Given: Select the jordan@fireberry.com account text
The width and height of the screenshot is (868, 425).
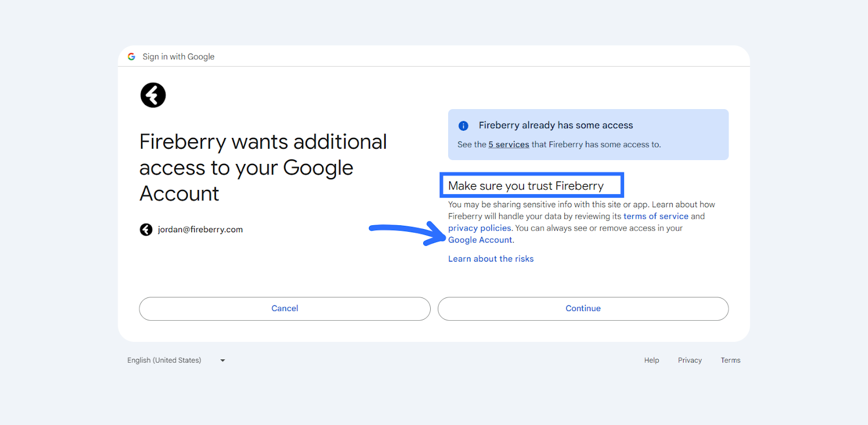Looking at the screenshot, I should click(x=200, y=230).
